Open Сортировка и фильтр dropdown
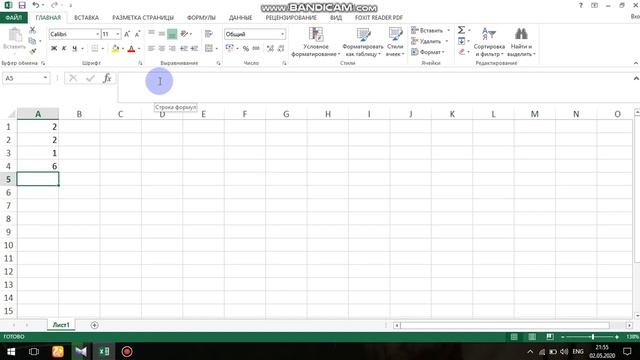640x360 pixels. pos(489,42)
